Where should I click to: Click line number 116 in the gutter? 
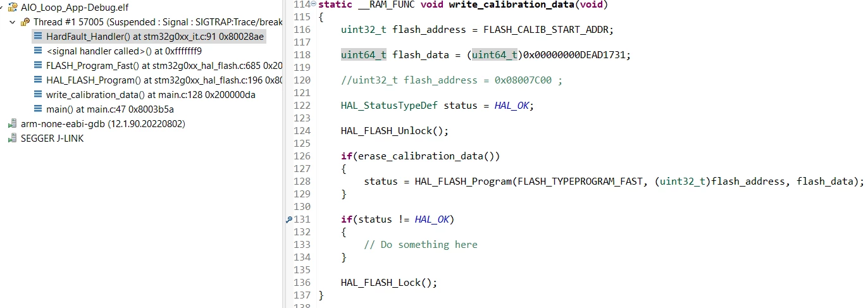pos(302,30)
